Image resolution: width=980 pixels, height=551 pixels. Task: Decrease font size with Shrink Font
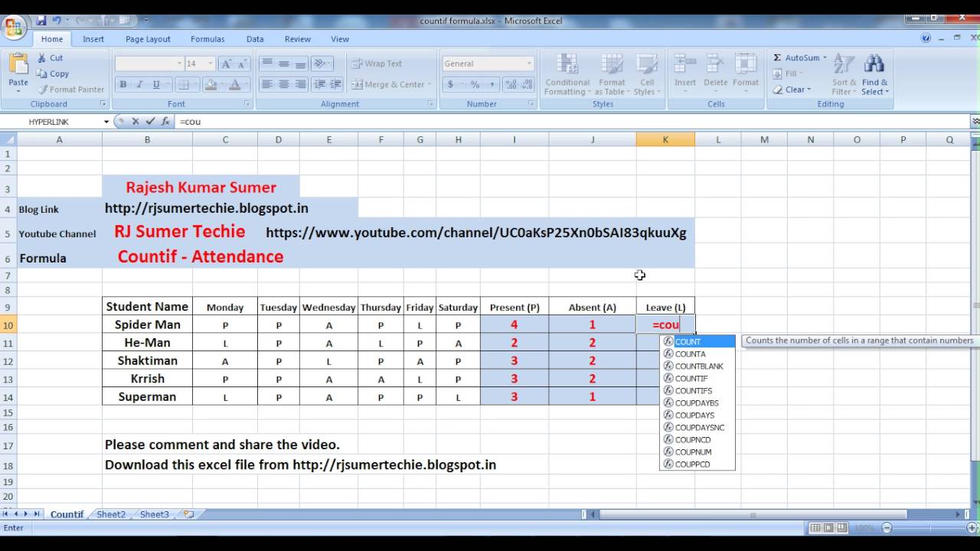click(243, 64)
